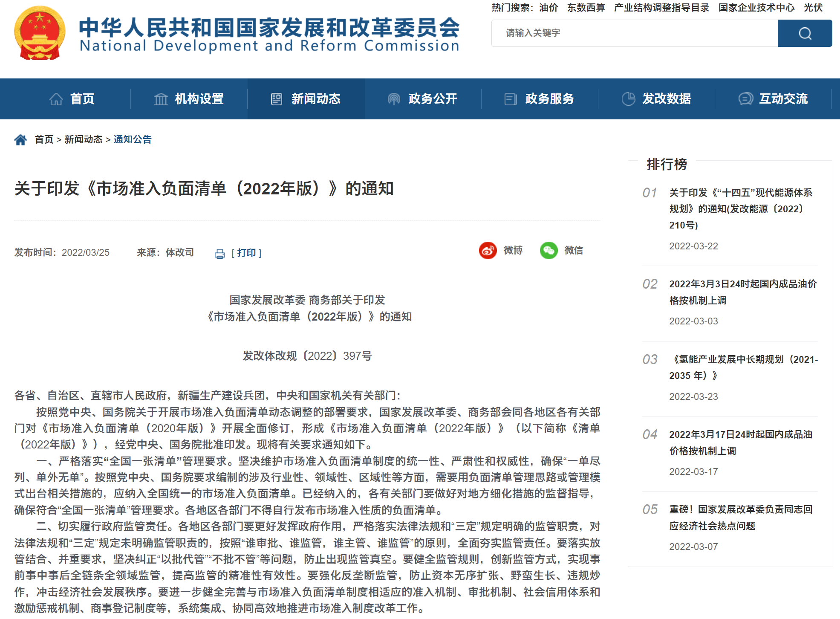The height and width of the screenshot is (619, 840).
Task: Click hot search term 东数西算
Action: click(586, 8)
